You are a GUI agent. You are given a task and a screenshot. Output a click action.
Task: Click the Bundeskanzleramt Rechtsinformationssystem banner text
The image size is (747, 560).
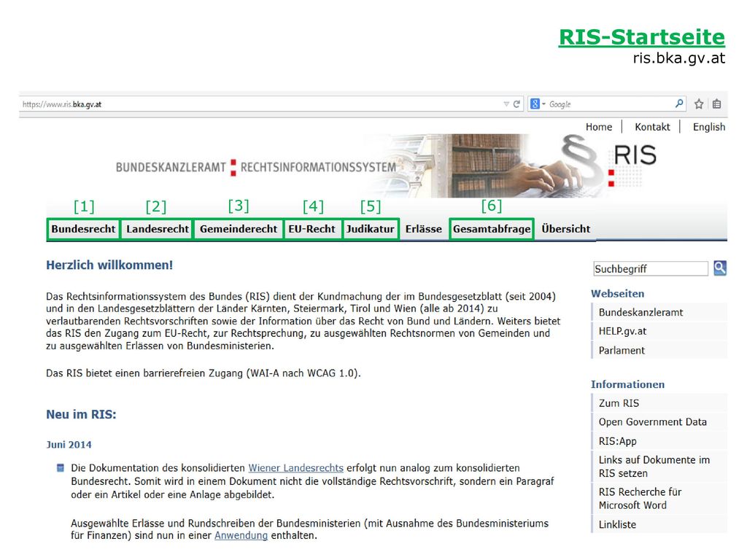256,167
